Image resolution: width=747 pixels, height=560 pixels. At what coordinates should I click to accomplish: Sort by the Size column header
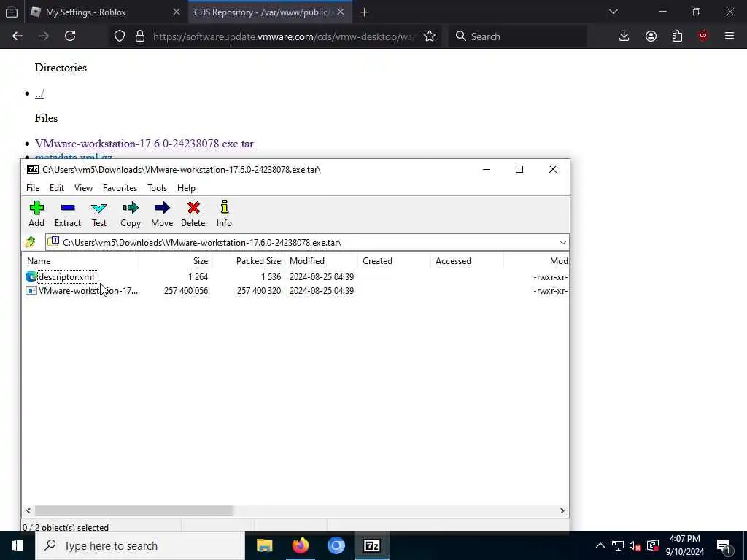click(175, 261)
